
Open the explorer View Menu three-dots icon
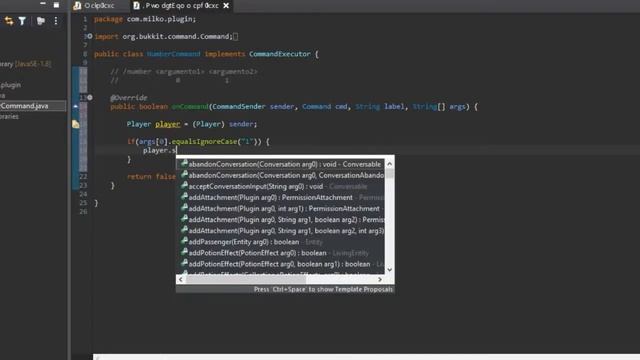pos(56,21)
